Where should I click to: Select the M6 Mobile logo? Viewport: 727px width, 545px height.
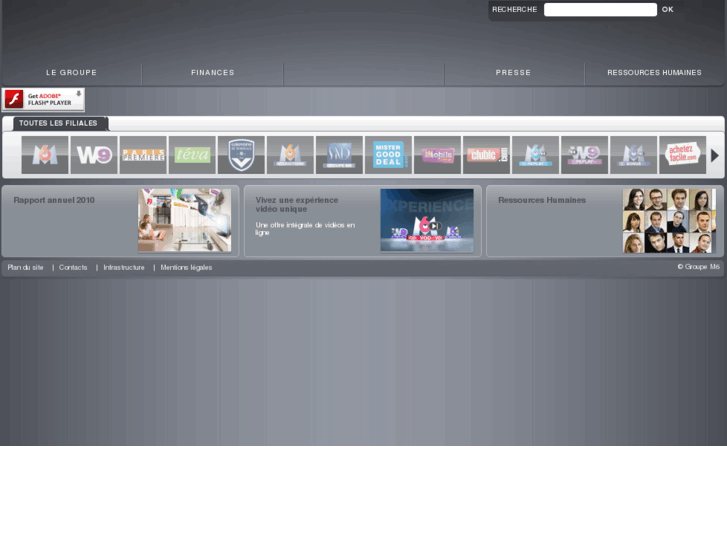[x=438, y=155]
